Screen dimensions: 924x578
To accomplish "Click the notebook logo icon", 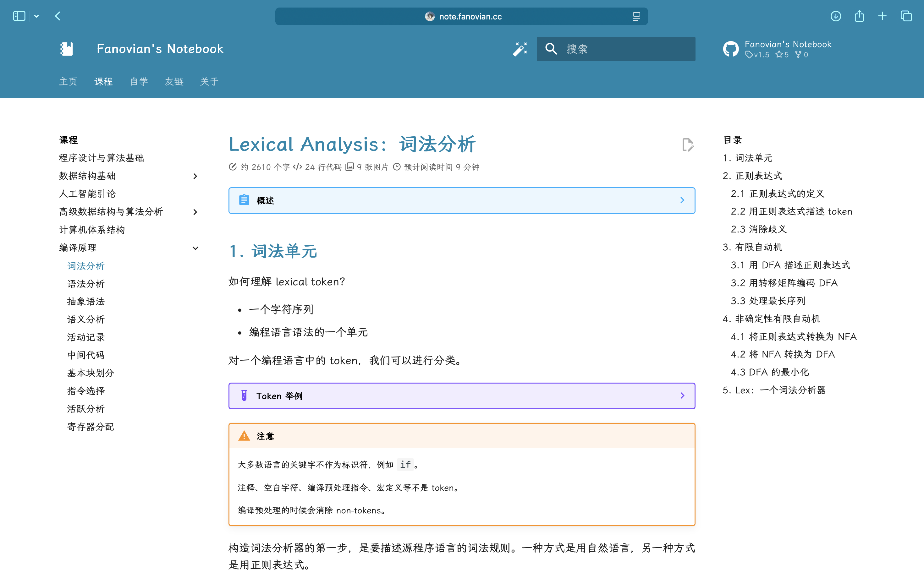I will (67, 49).
